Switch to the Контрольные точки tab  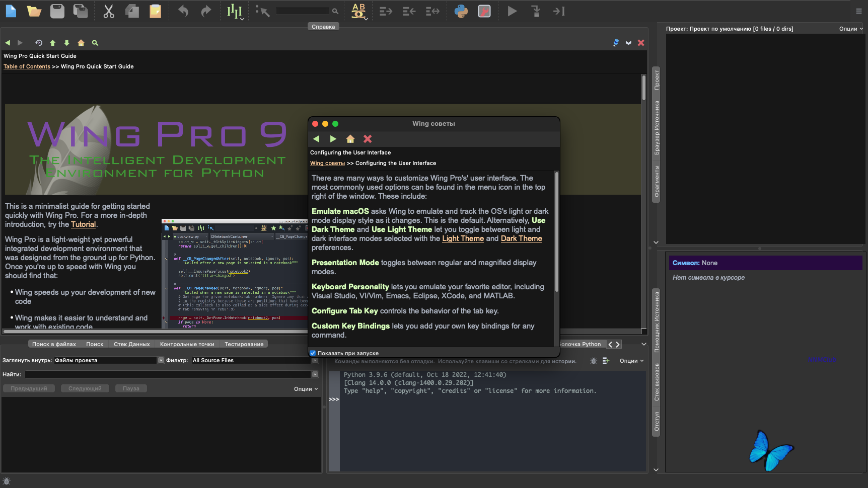point(187,344)
